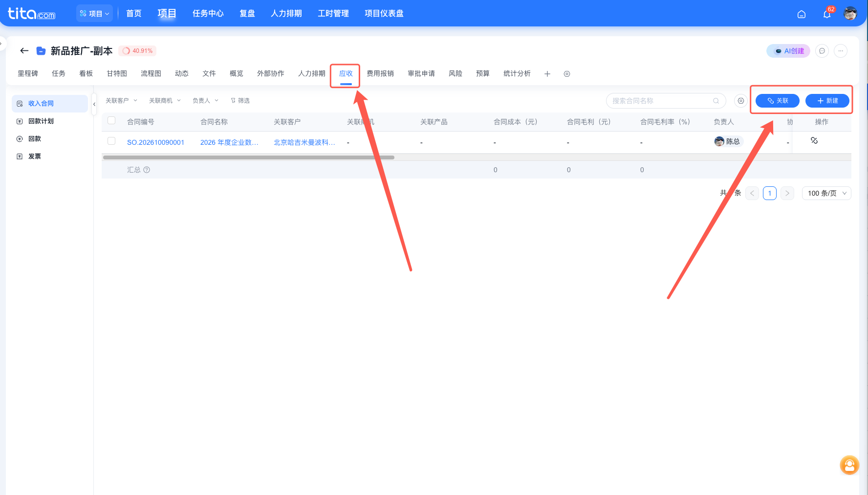Screen dimensions: 868x495
Task: Click the home icon in top bar
Action: click(802, 14)
